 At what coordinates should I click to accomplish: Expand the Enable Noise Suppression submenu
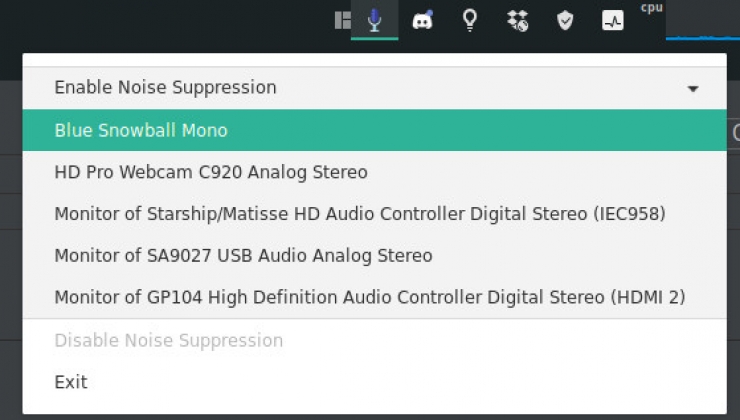coord(374,88)
